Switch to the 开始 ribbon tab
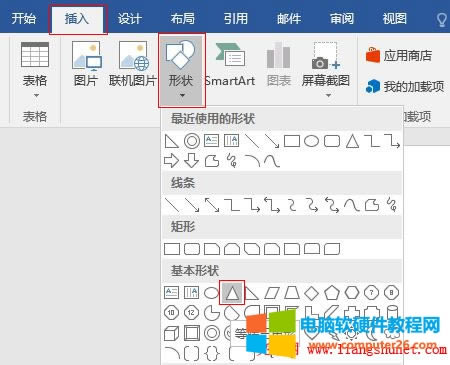 tap(23, 18)
